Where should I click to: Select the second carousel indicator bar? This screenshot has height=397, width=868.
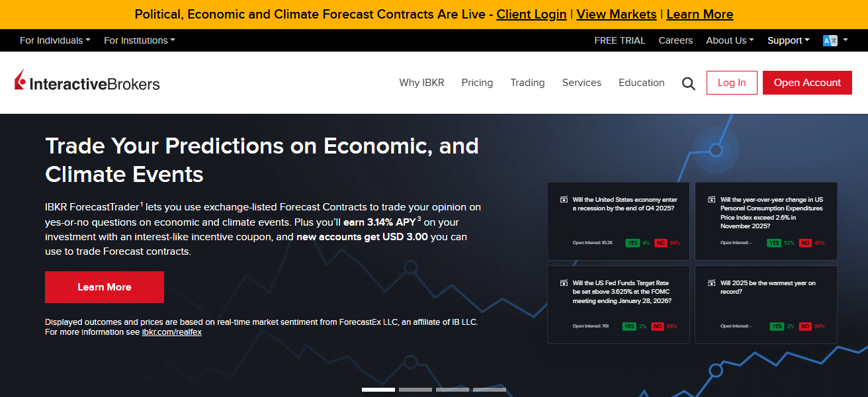[415, 390]
